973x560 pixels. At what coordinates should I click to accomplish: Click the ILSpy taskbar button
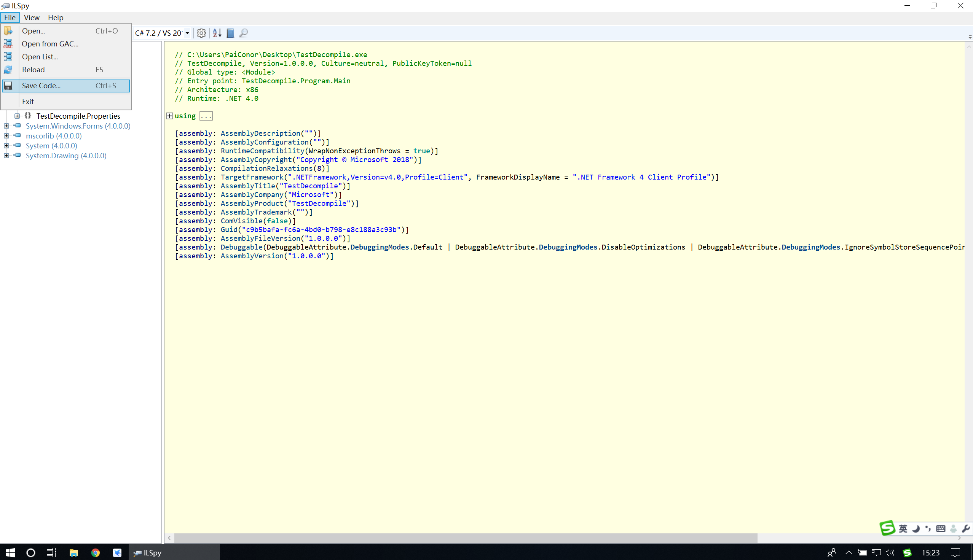coord(174,553)
